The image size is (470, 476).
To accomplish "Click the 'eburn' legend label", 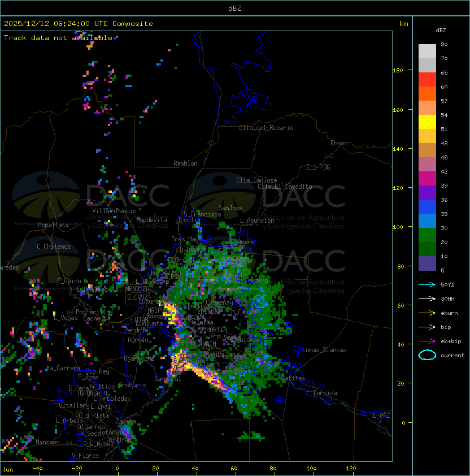I will pos(449,313).
